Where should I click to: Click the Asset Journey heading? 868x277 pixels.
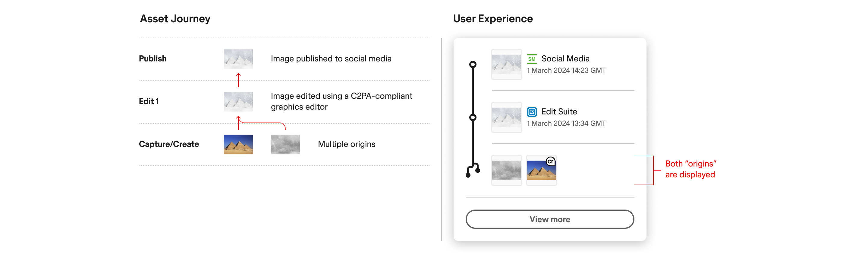[x=175, y=19]
